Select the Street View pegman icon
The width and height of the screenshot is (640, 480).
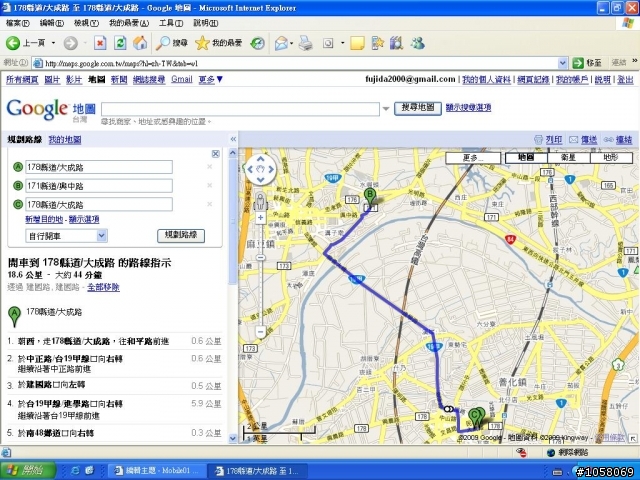(260, 201)
